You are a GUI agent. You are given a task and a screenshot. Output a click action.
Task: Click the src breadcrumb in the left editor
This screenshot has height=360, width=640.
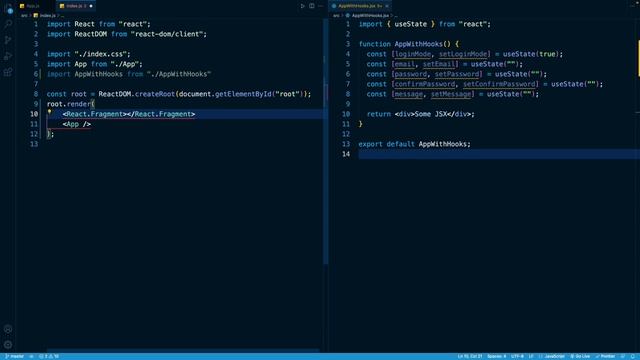pos(24,16)
